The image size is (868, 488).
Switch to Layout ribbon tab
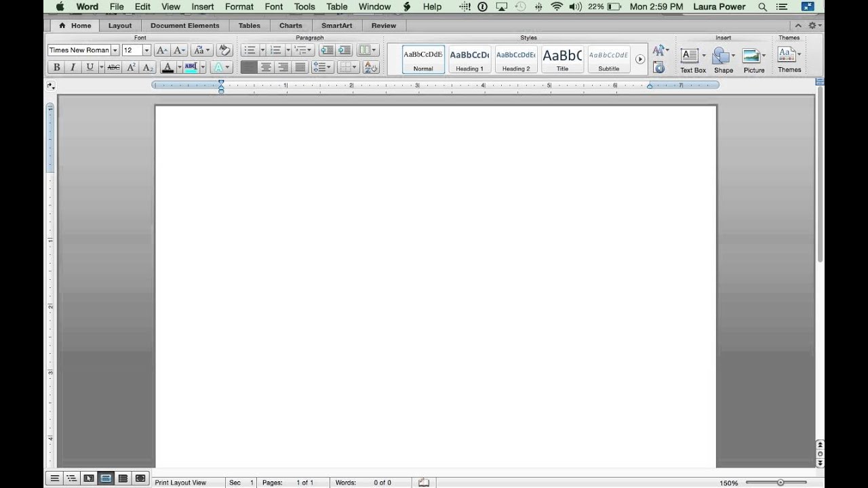tap(120, 26)
